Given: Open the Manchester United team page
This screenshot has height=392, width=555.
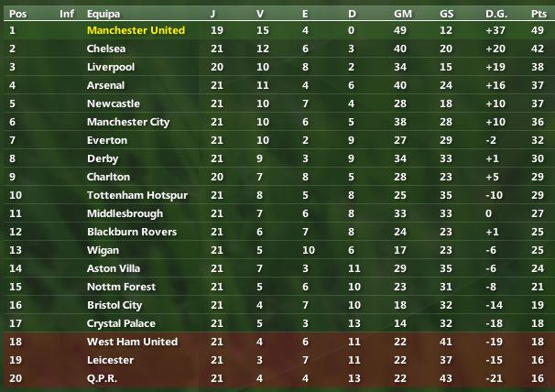Looking at the screenshot, I should coord(136,30).
